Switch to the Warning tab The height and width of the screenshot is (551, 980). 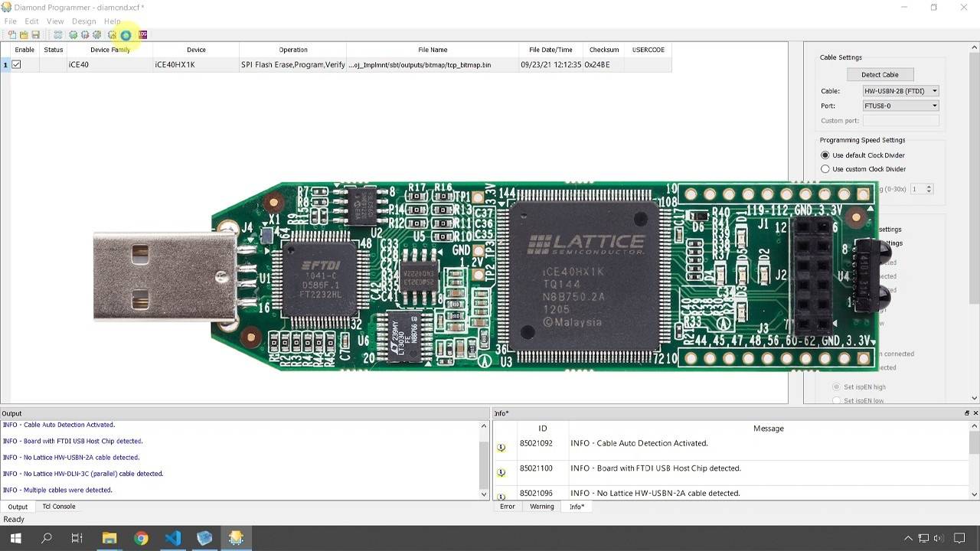542,507
